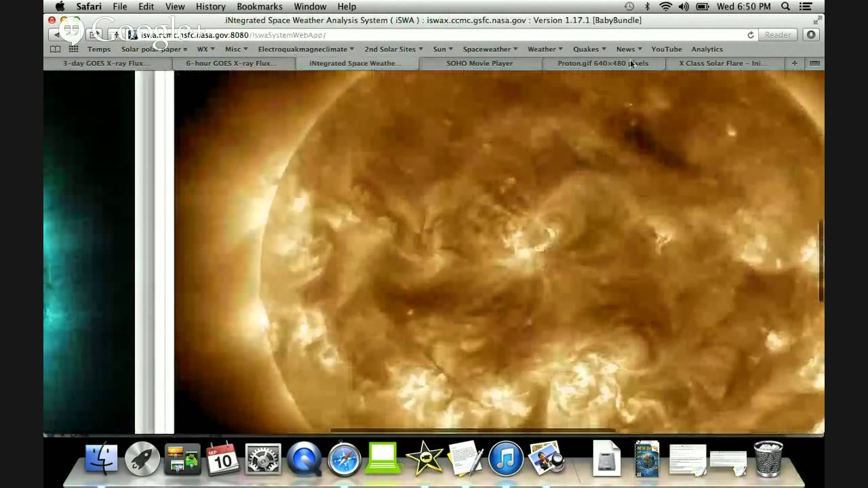Show all tabs button at tab bar end
The height and width of the screenshot is (488, 868).
(814, 63)
